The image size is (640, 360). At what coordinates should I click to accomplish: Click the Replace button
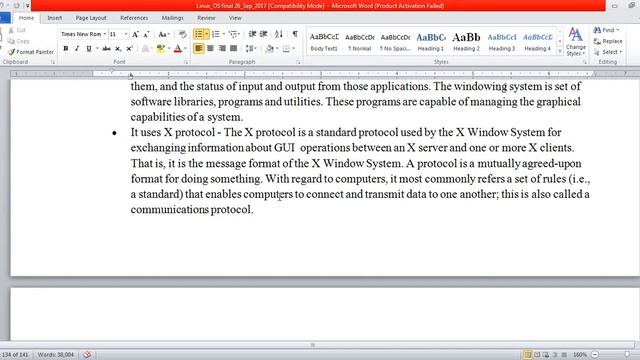tap(608, 41)
